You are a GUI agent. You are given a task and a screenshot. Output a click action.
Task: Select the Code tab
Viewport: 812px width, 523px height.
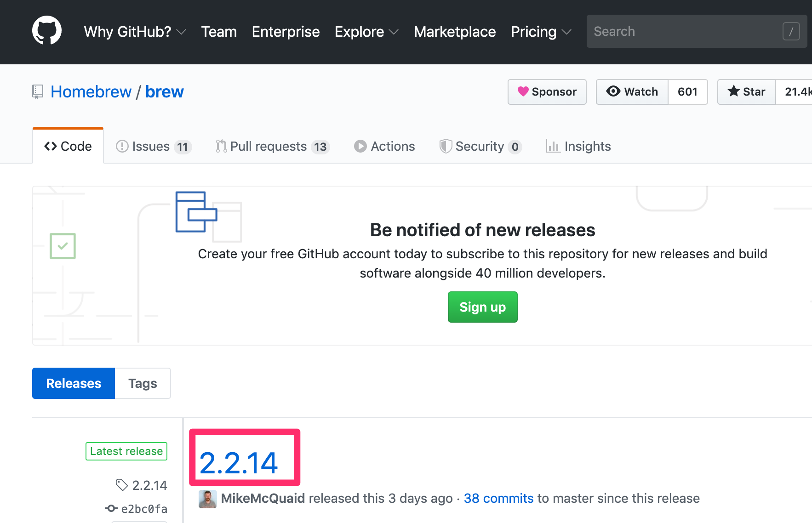coord(68,146)
